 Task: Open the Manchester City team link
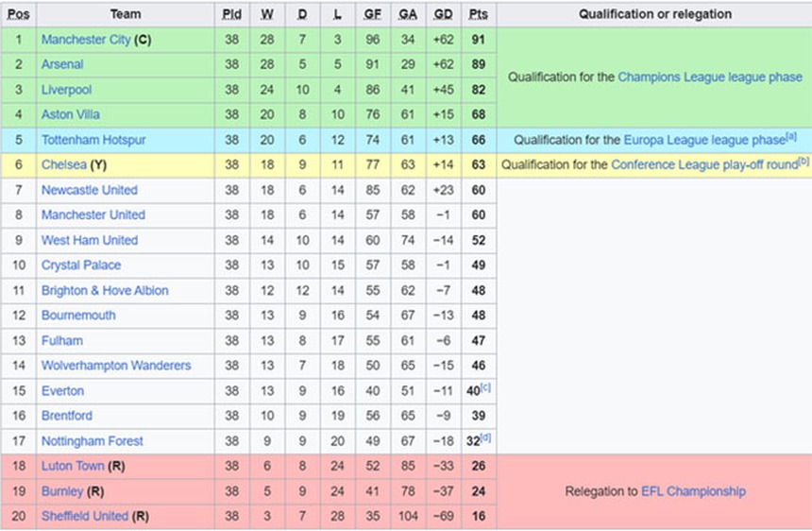86,40
